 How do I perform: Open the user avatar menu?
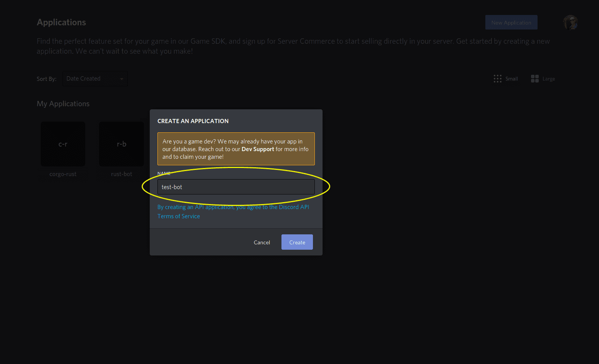pos(571,23)
